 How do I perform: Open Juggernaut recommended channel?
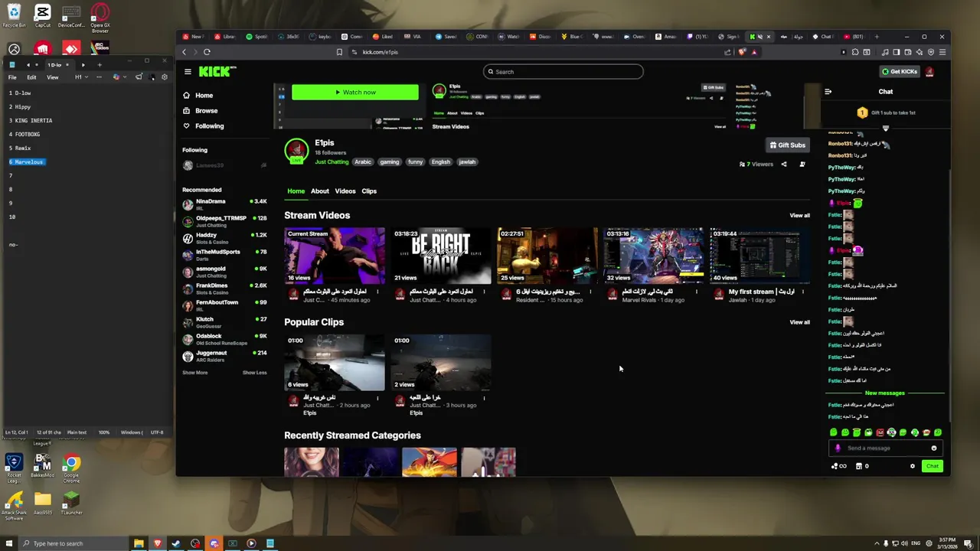tap(224, 356)
